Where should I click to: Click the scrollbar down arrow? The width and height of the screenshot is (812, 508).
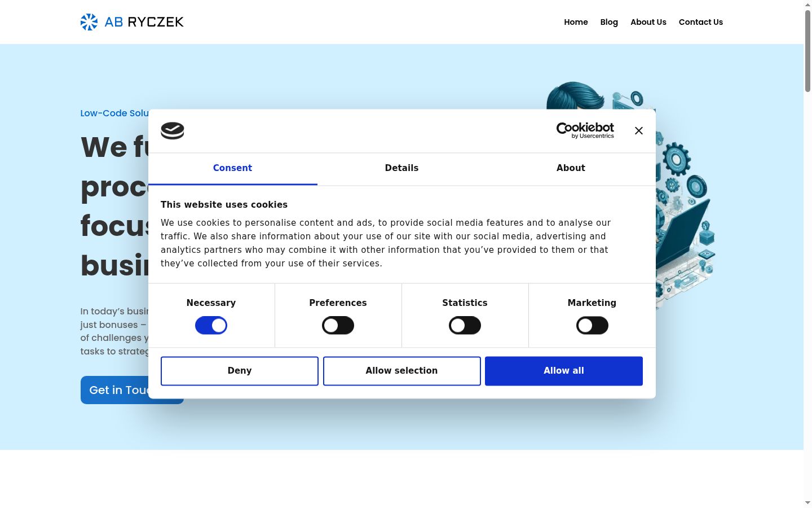click(807, 502)
